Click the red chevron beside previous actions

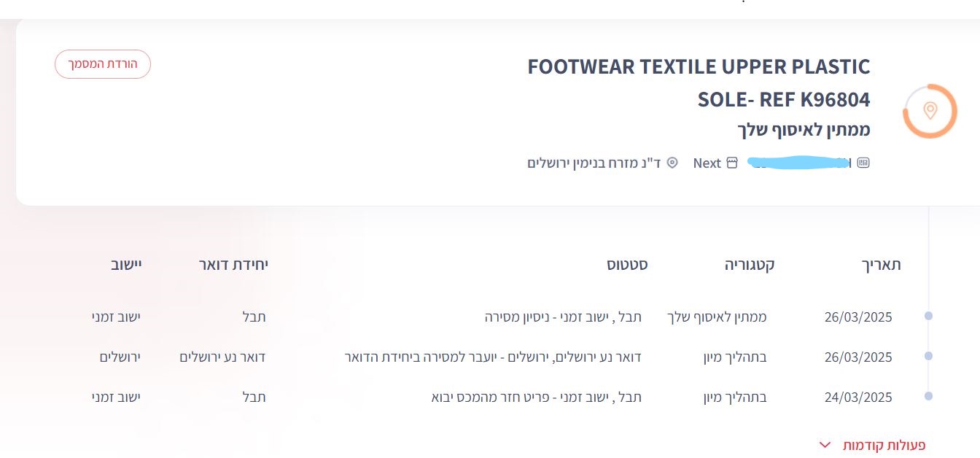[x=825, y=445]
